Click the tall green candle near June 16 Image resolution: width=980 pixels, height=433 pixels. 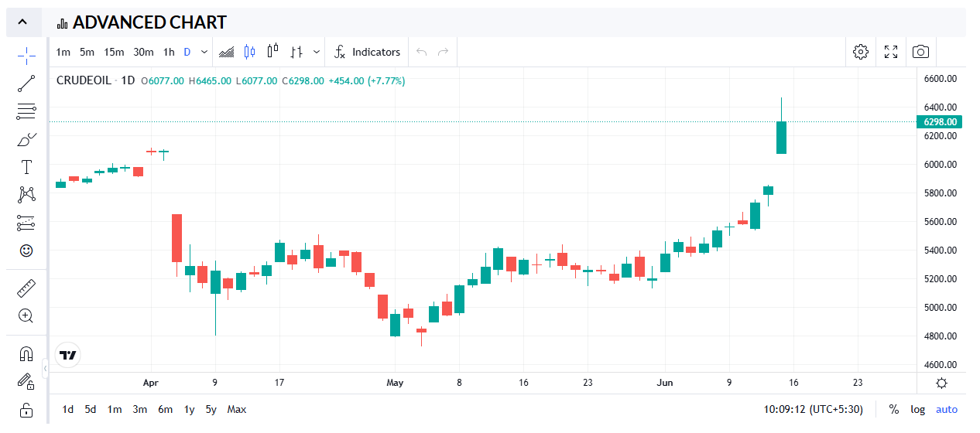pyautogui.click(x=782, y=138)
